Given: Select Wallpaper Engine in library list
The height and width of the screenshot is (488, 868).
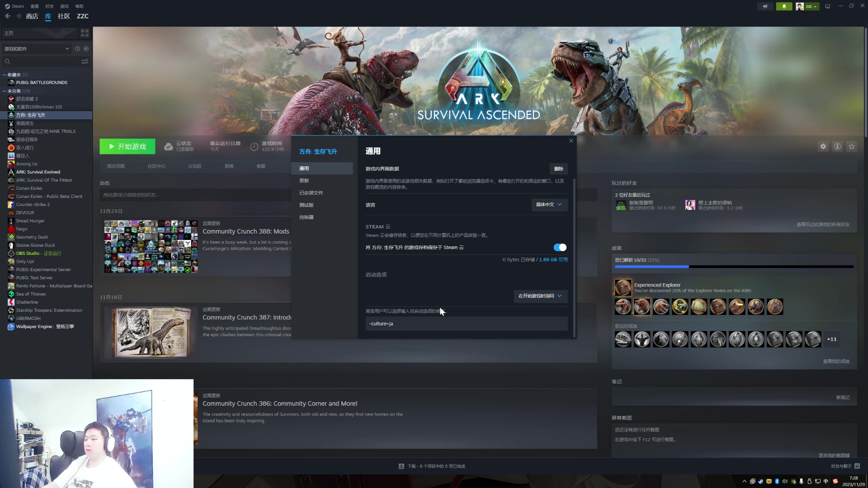Looking at the screenshot, I should (46, 327).
